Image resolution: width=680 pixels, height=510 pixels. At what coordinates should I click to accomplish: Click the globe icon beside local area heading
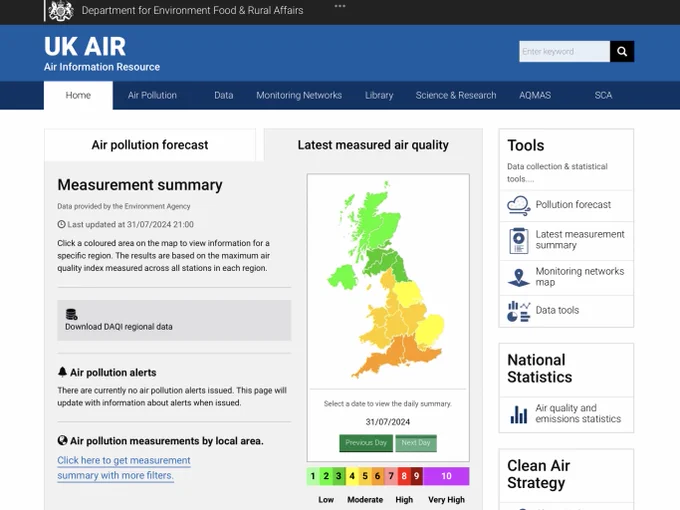point(62,440)
